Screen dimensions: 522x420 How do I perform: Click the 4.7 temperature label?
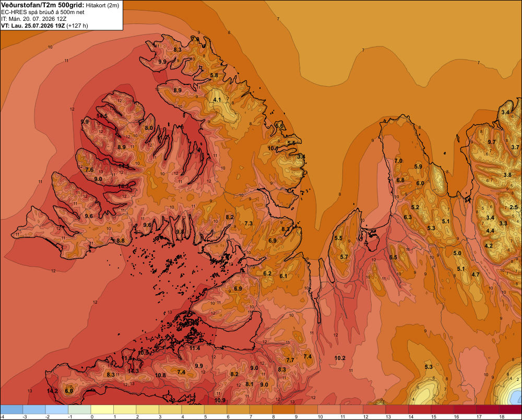pyautogui.click(x=476, y=274)
